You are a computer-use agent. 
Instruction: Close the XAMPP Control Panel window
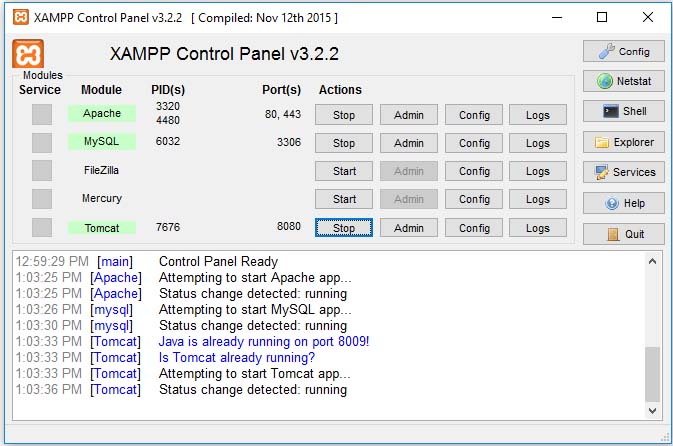click(x=648, y=17)
